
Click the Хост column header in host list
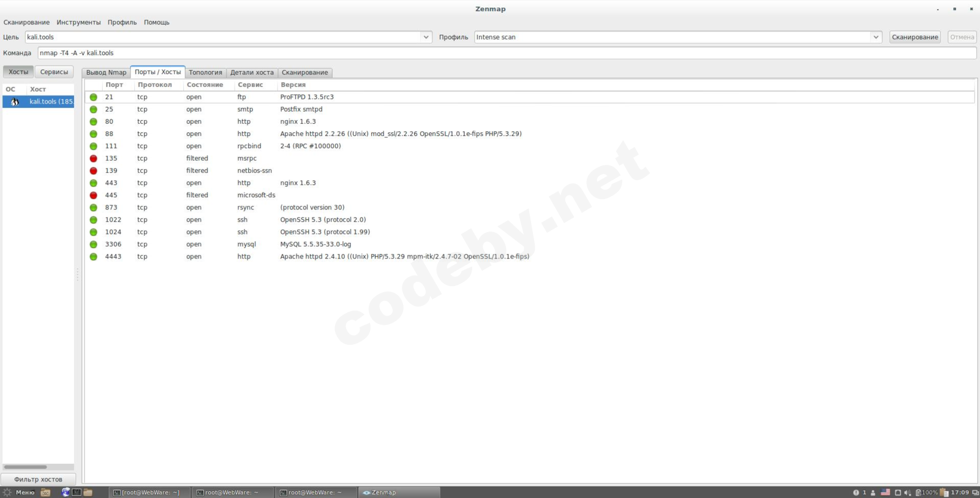(50, 89)
